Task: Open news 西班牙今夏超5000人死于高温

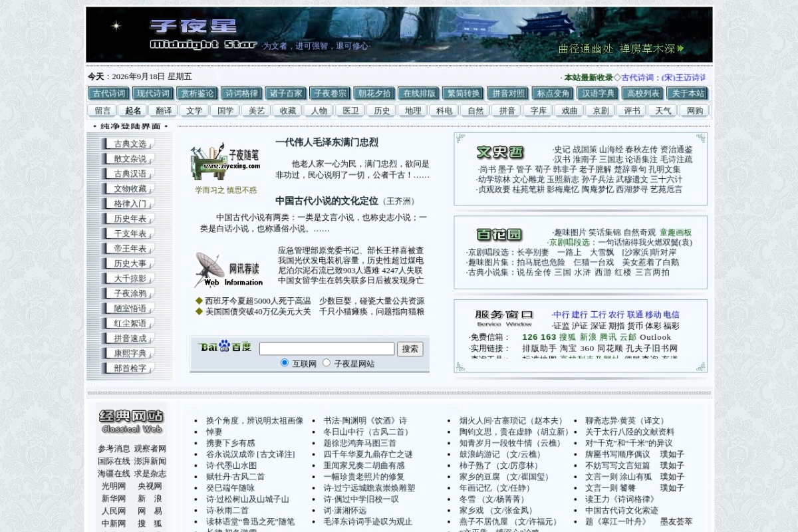Action: [x=257, y=301]
